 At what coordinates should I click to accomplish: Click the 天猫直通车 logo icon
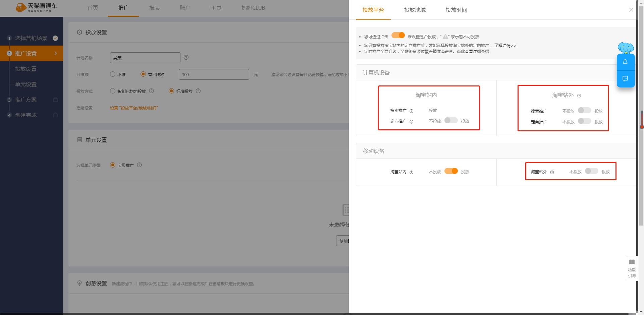(x=21, y=7)
